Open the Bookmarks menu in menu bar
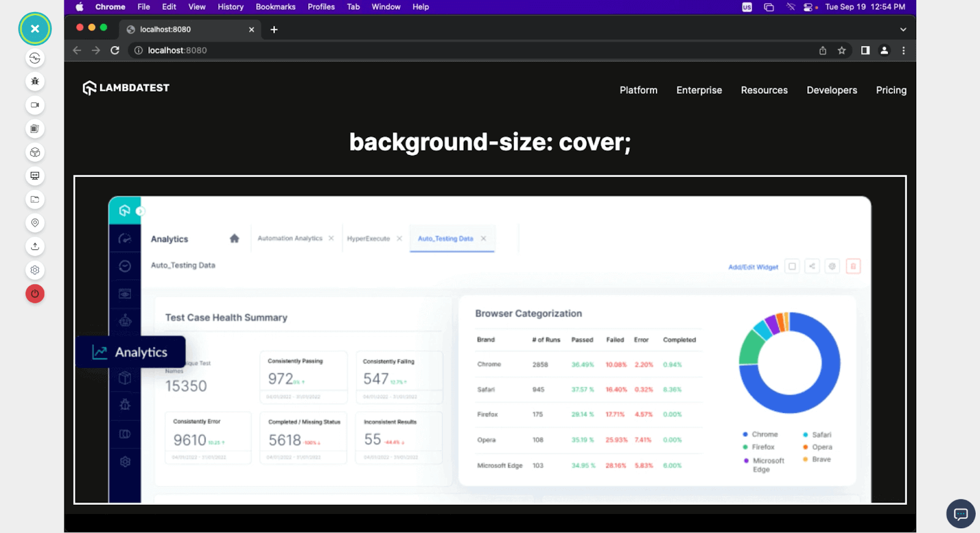The width and height of the screenshot is (980, 533). [275, 7]
